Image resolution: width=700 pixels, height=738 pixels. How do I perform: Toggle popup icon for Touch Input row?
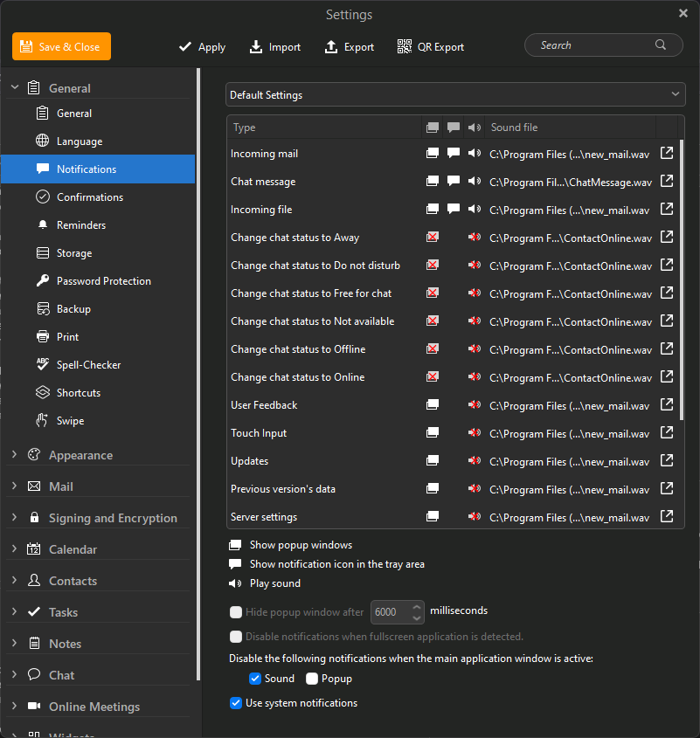[x=433, y=432]
